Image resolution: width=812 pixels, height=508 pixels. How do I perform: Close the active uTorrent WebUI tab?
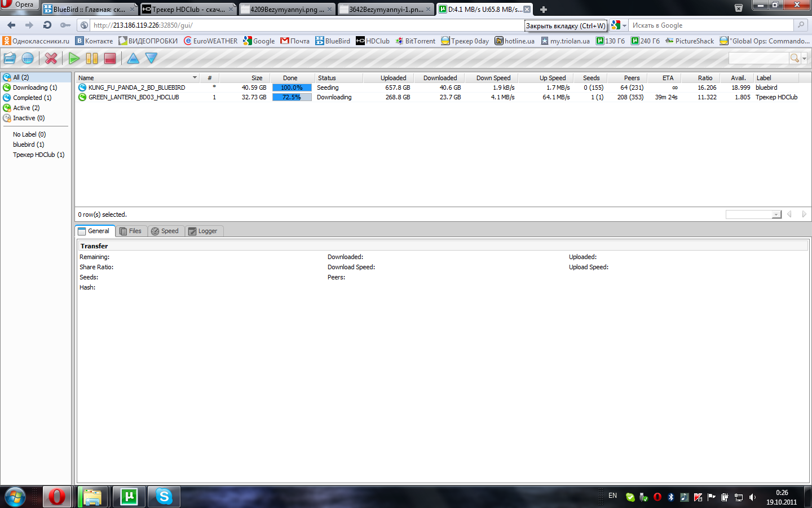pos(527,9)
